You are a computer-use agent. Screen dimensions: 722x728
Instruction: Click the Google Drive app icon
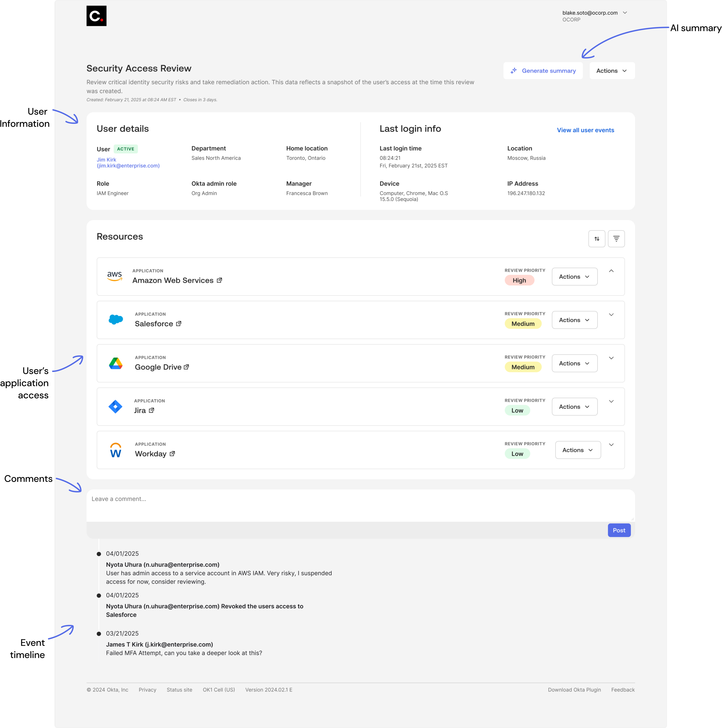click(115, 364)
